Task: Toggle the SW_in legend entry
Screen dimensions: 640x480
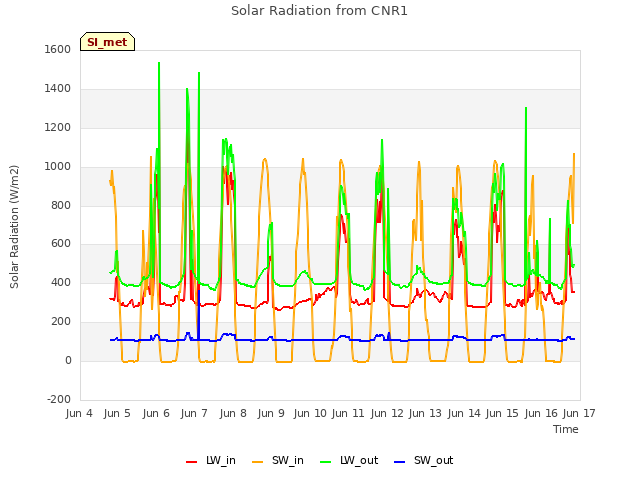Action: [x=278, y=461]
